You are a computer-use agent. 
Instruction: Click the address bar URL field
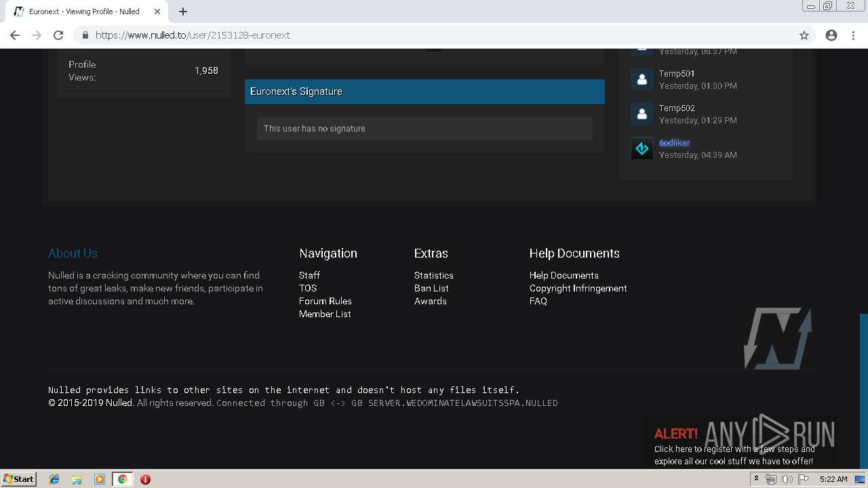click(x=434, y=35)
